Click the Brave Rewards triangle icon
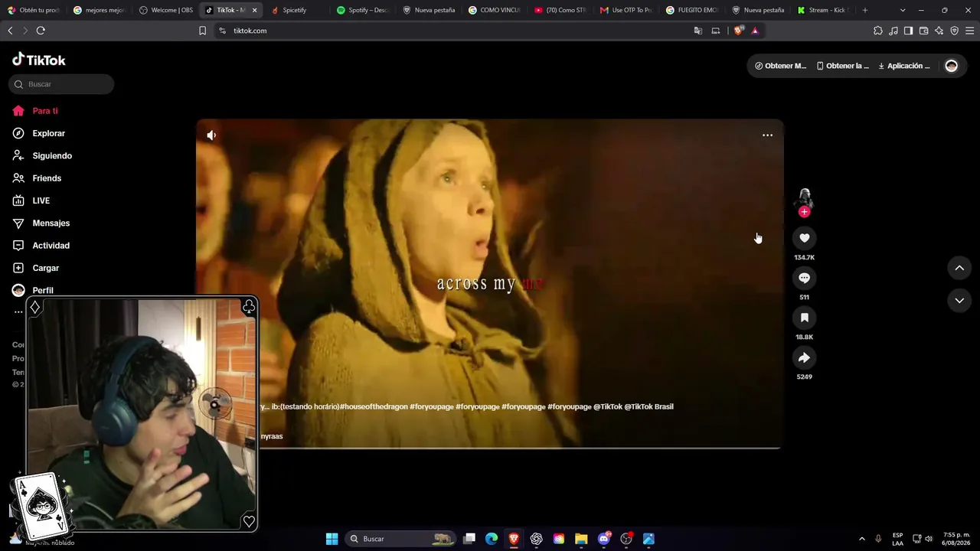 [x=755, y=31]
